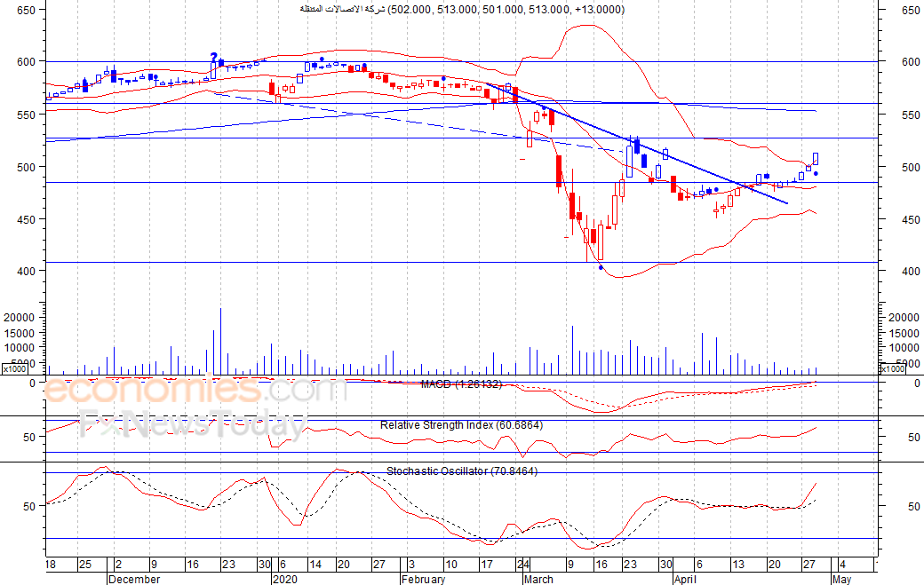Click the blue dot below the March low candle

tap(601, 268)
